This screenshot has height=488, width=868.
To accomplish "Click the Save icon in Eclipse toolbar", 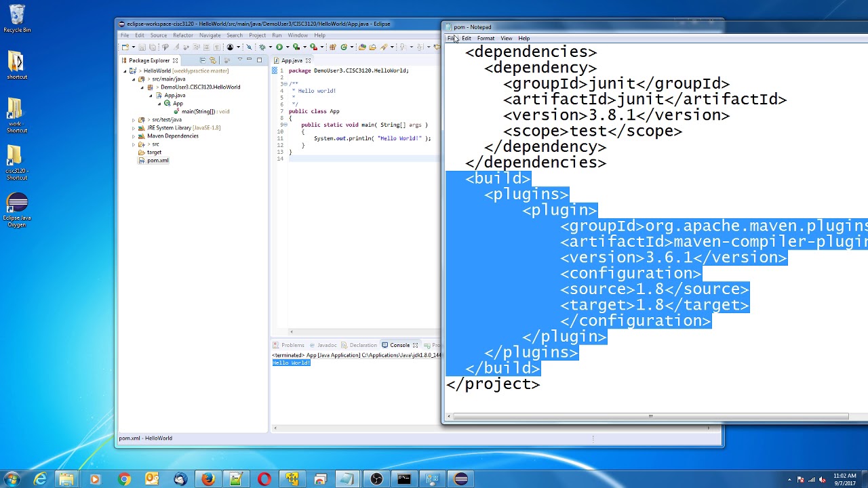I will (142, 47).
